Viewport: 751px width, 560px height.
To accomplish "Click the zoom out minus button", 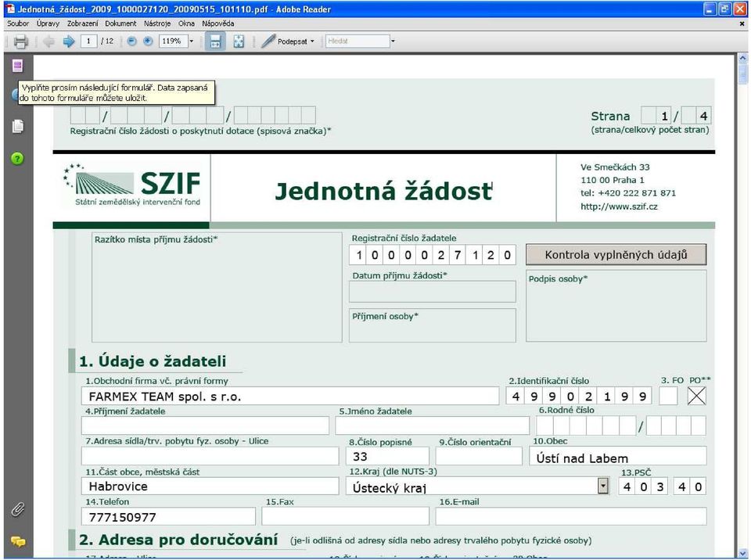I will [131, 41].
